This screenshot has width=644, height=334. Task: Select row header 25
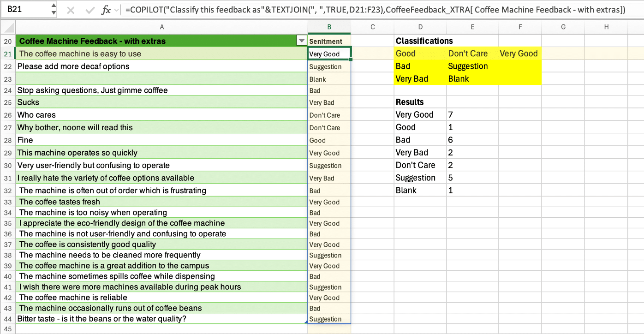[x=7, y=102]
